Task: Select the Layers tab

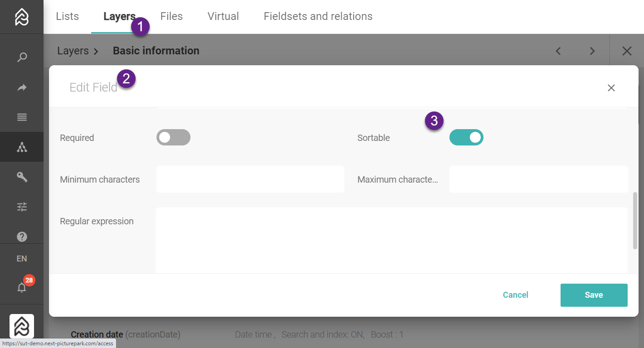Action: point(119,16)
